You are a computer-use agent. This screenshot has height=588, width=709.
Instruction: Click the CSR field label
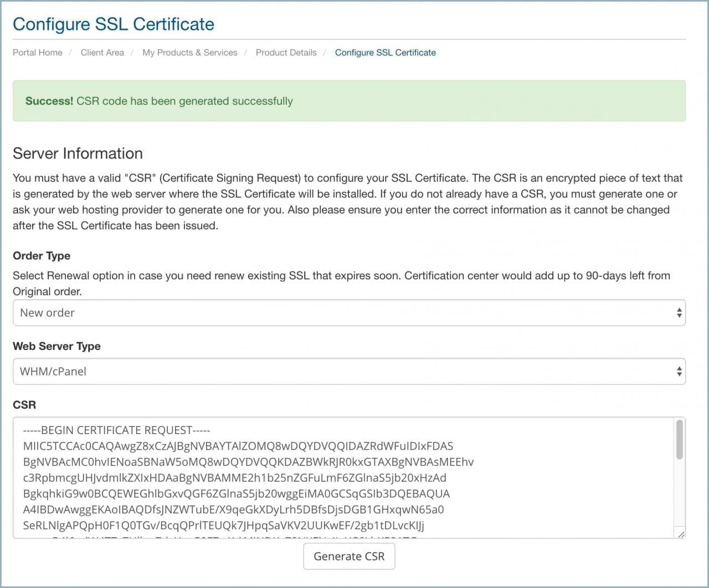[x=24, y=405]
